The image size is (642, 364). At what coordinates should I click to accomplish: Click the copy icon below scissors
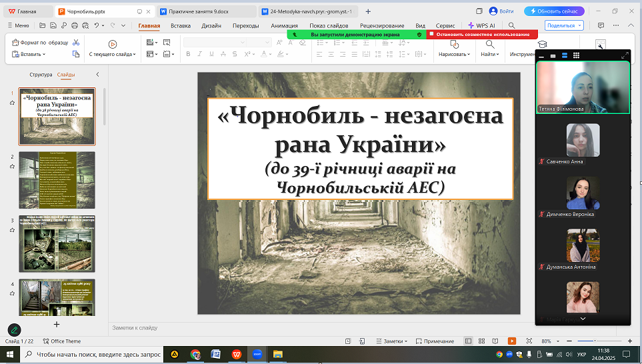[x=76, y=54]
